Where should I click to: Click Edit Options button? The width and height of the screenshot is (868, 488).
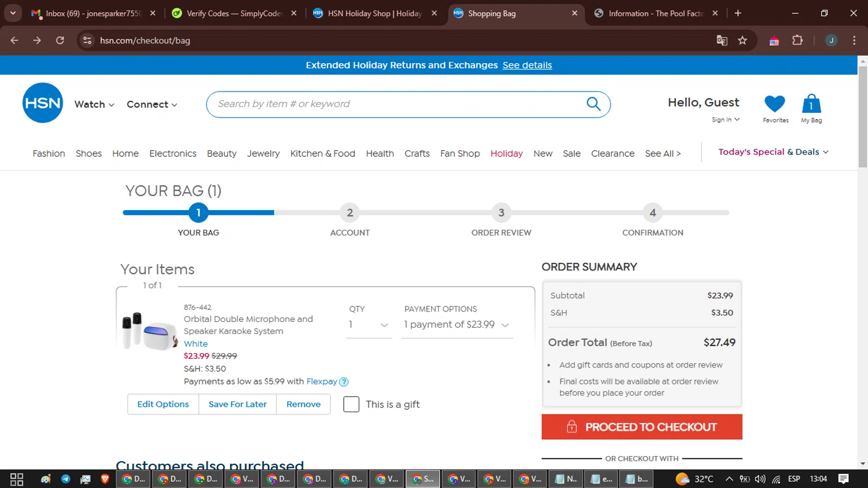pos(163,404)
